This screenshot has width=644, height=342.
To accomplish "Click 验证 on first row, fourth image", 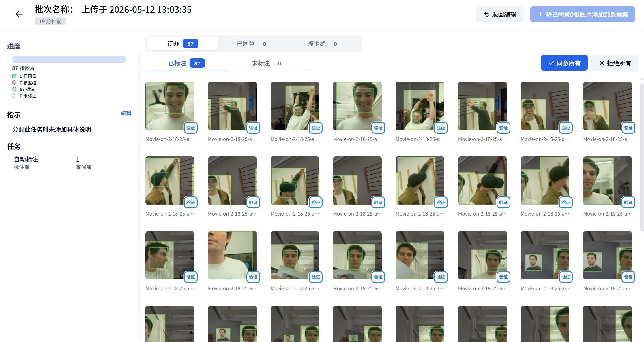I will tap(378, 128).
